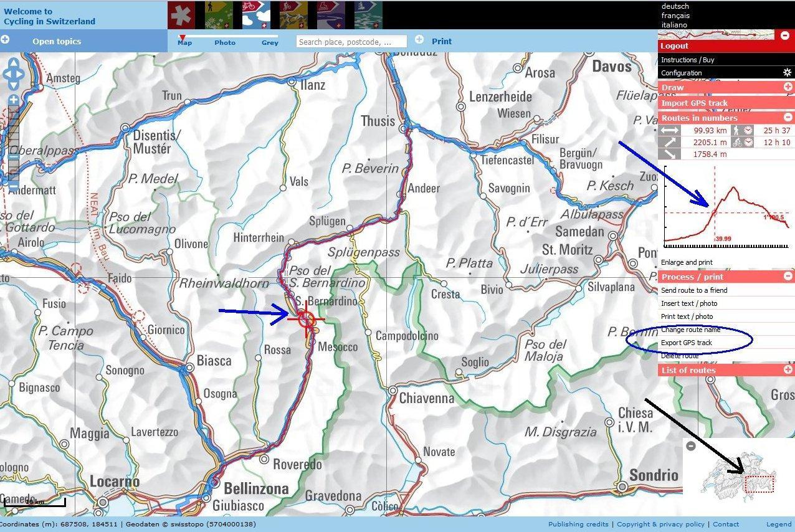Click Enlarge and print below the profile

click(687, 262)
